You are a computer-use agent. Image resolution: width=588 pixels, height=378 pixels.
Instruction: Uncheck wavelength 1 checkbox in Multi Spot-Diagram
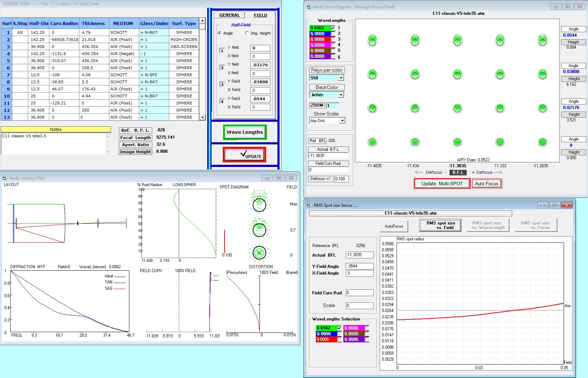333,28
